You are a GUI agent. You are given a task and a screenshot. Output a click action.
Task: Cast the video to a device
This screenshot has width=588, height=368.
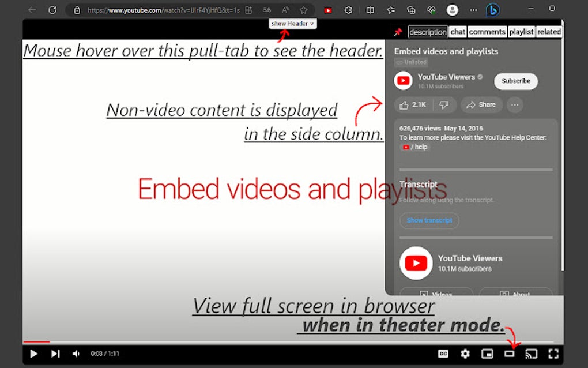coord(532,354)
